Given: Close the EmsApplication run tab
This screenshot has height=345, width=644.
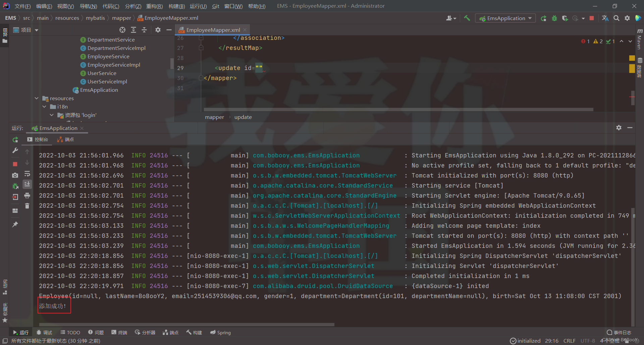Looking at the screenshot, I should point(82,128).
